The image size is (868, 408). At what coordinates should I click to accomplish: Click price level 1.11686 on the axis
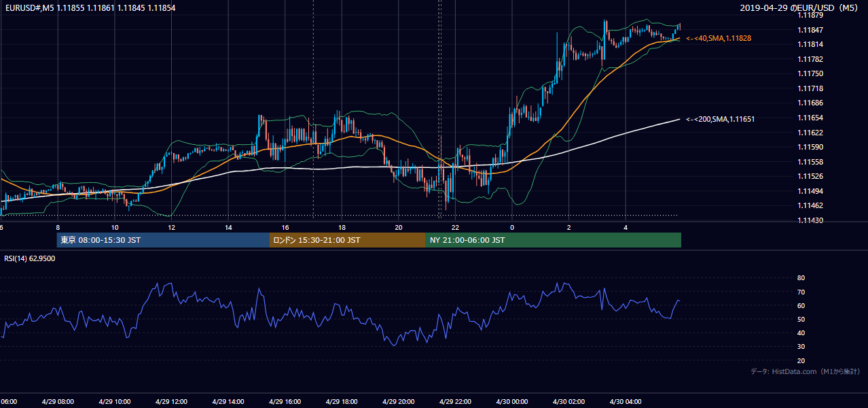coord(810,103)
